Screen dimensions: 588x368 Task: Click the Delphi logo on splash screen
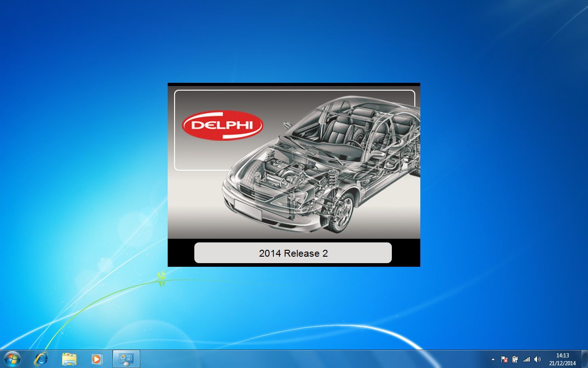[223, 125]
